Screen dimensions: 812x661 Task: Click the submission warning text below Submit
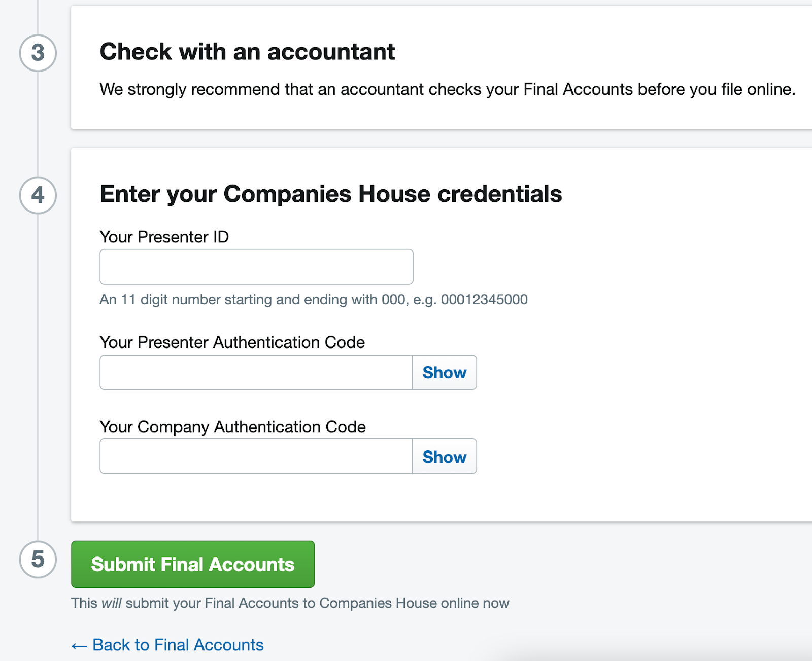point(290,603)
